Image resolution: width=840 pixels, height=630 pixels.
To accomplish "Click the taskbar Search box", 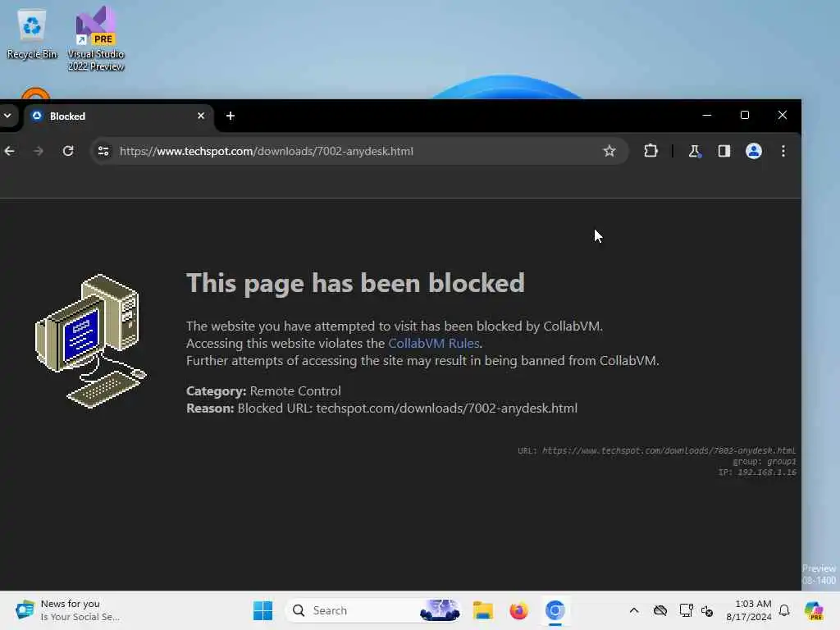I will 373,610.
